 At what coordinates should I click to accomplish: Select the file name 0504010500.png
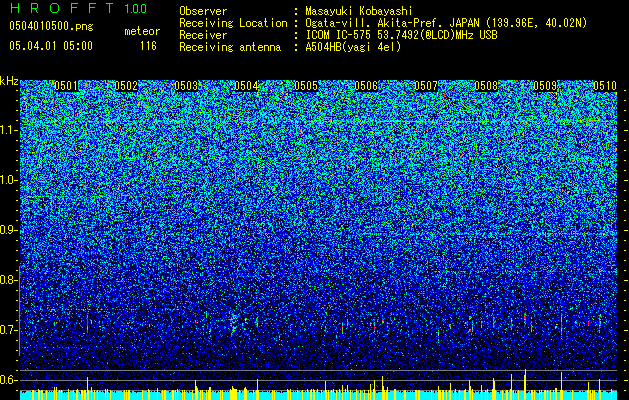pos(51,26)
